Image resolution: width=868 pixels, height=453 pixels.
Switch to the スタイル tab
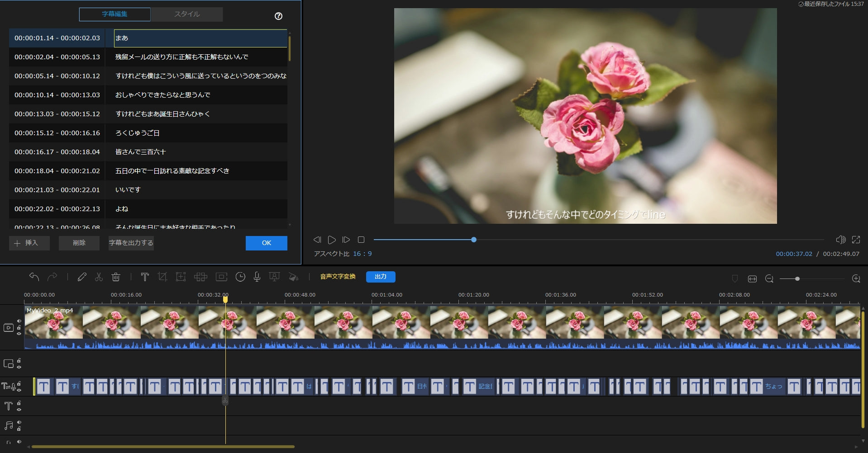tap(187, 14)
